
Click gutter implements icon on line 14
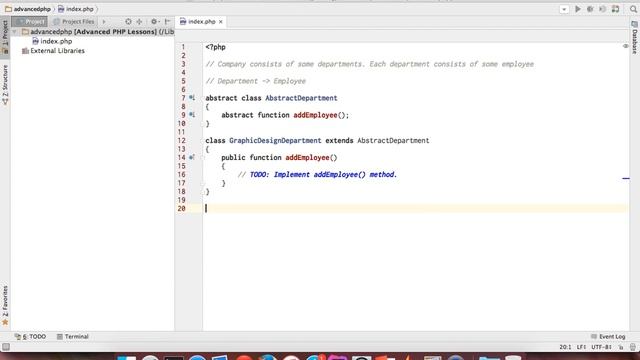pyautogui.click(x=192, y=158)
